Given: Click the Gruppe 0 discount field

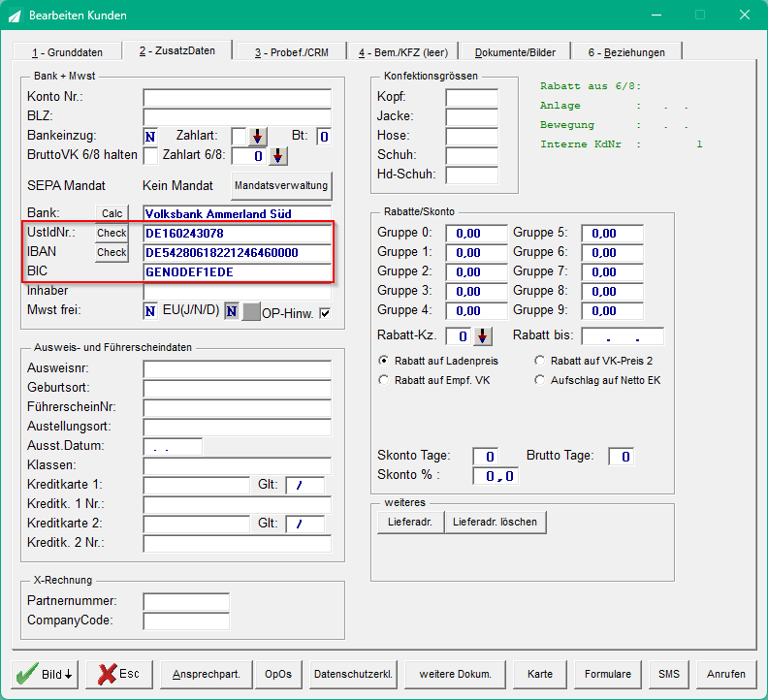Looking at the screenshot, I should [476, 233].
